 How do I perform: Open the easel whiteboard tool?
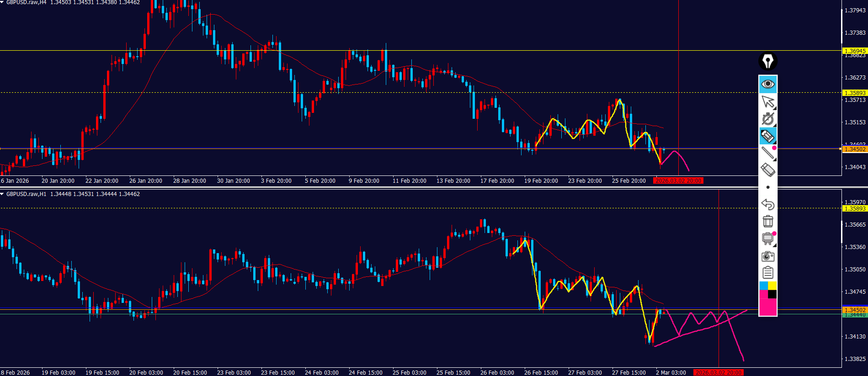pyautogui.click(x=768, y=238)
